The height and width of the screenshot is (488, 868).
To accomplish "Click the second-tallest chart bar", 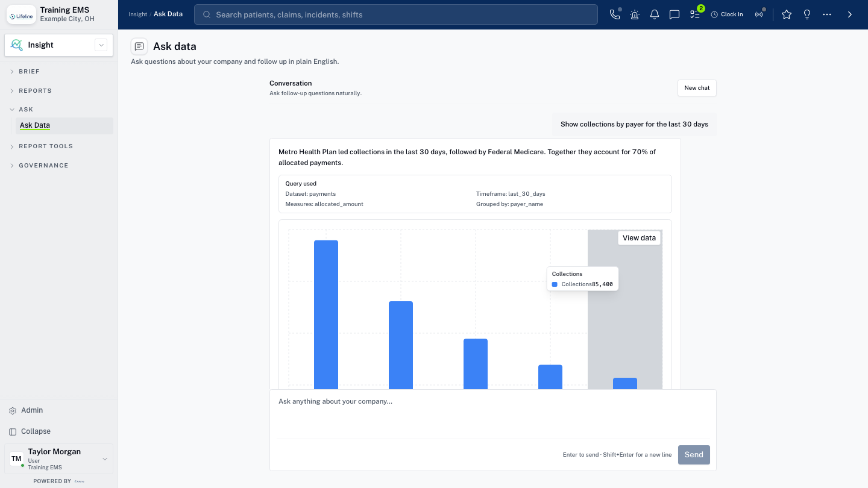I will (401, 345).
